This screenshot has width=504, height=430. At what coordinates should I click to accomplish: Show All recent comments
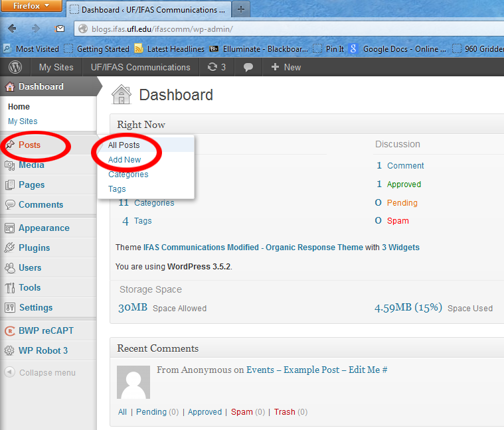[122, 412]
